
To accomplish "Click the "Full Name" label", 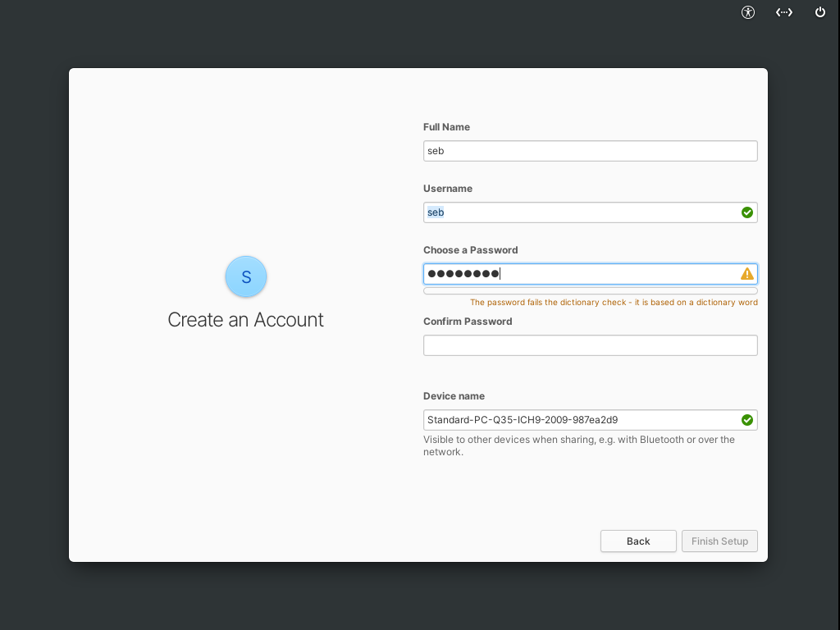I will (446, 127).
